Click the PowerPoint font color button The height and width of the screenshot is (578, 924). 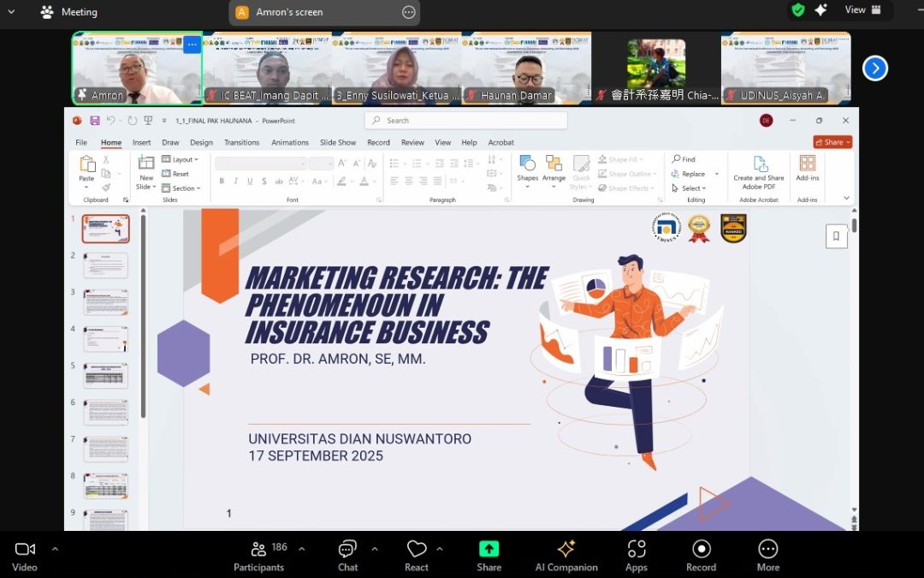coord(365,182)
